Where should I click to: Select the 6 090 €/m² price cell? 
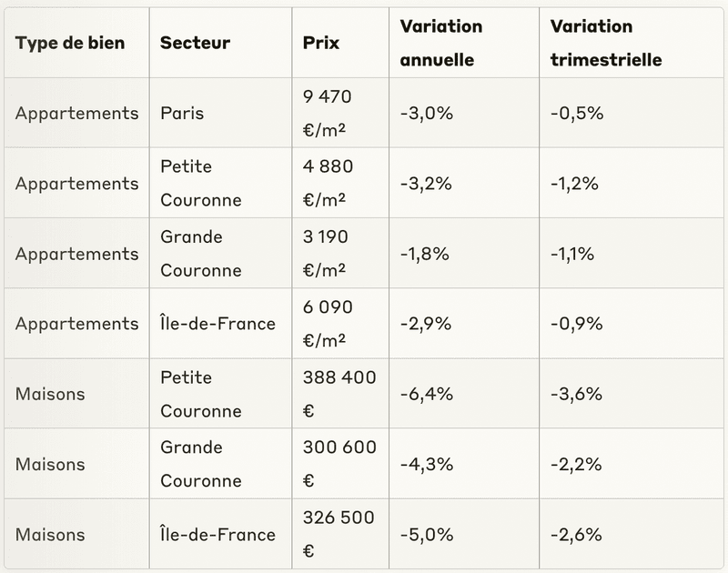coord(327,324)
